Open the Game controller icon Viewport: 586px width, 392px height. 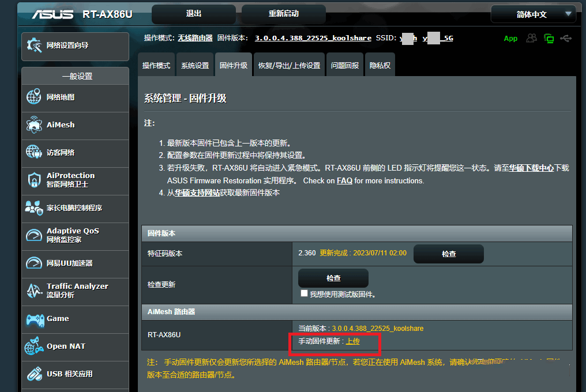tap(35, 320)
